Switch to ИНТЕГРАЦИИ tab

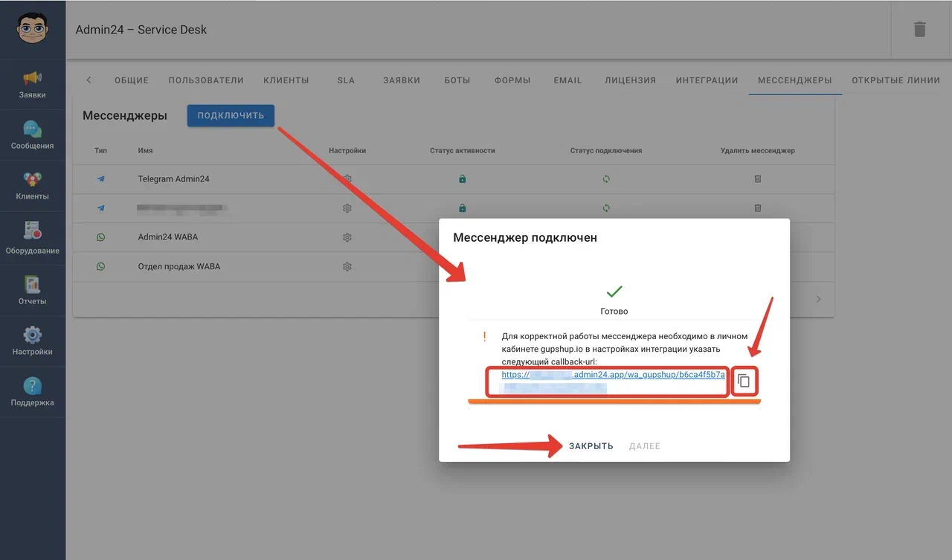[x=707, y=80]
